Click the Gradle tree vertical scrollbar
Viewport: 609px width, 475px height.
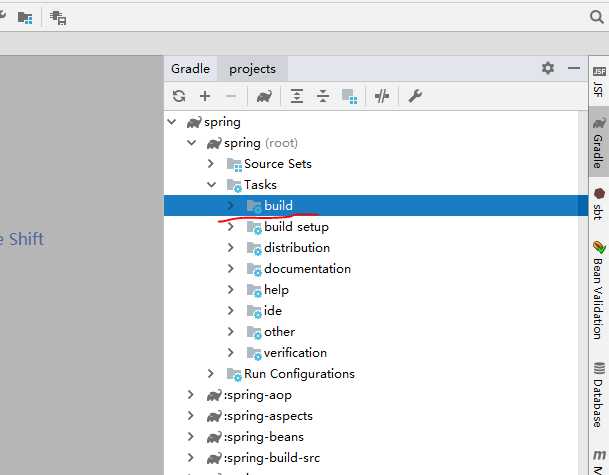[583, 293]
